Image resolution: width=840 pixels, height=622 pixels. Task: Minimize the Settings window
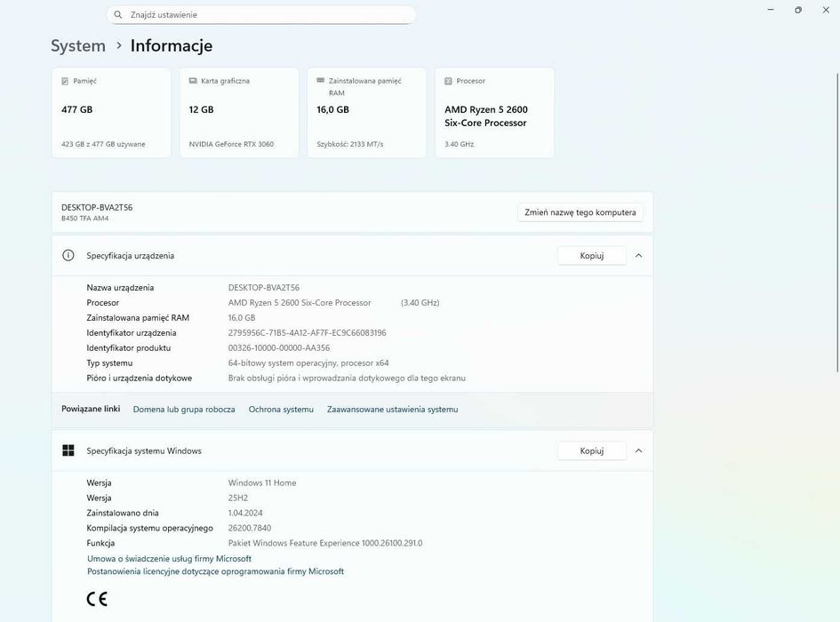coord(771,10)
